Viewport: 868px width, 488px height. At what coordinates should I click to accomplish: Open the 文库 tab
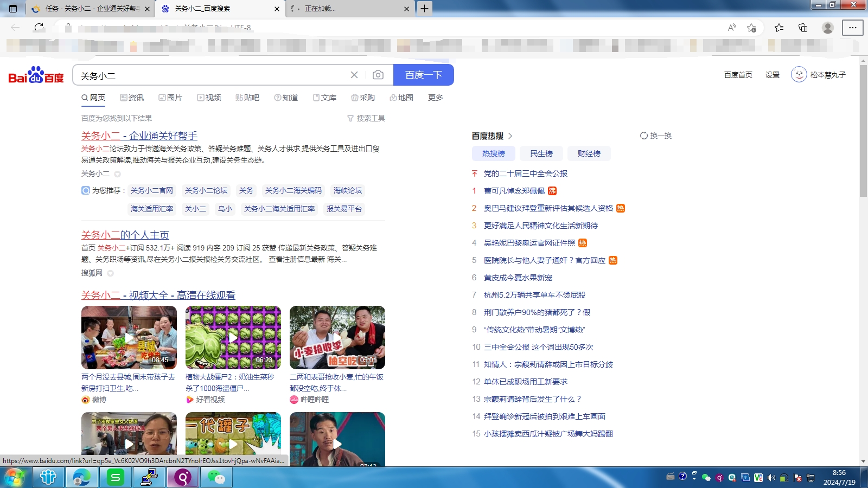coord(324,98)
